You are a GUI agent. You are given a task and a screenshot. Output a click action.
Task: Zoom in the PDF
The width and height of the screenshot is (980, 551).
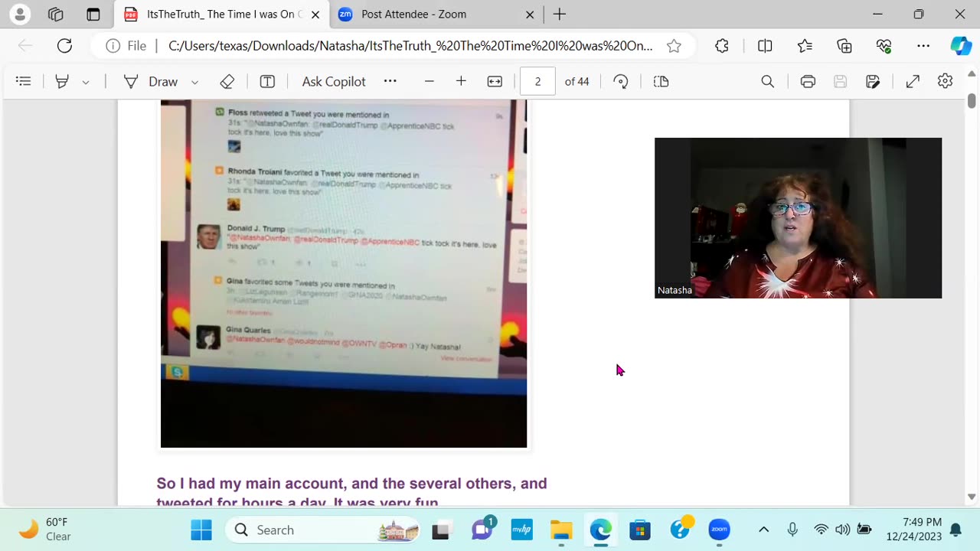pyautogui.click(x=461, y=81)
